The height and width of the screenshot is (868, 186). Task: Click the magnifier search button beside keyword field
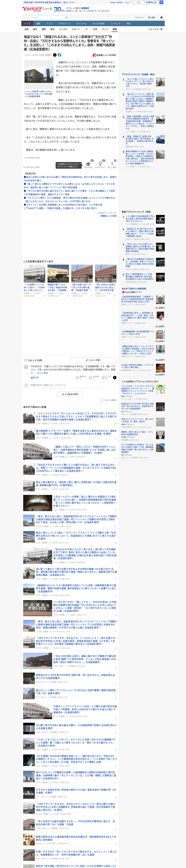(x=66, y=18)
